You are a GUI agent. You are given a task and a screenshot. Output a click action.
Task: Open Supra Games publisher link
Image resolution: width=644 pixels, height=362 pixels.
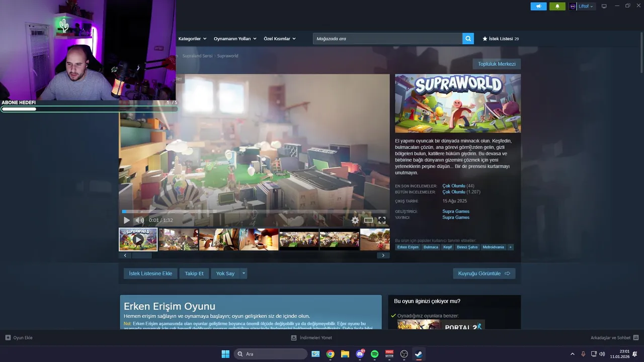(456, 217)
